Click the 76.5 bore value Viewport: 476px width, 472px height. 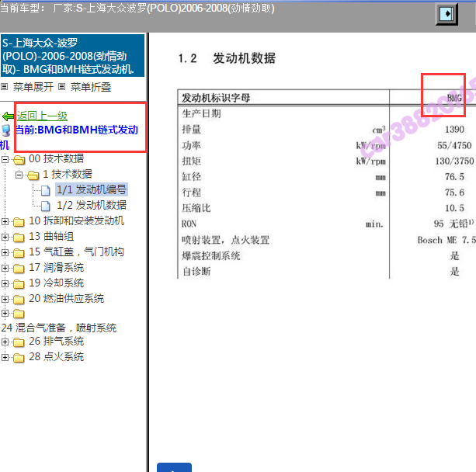point(454,177)
